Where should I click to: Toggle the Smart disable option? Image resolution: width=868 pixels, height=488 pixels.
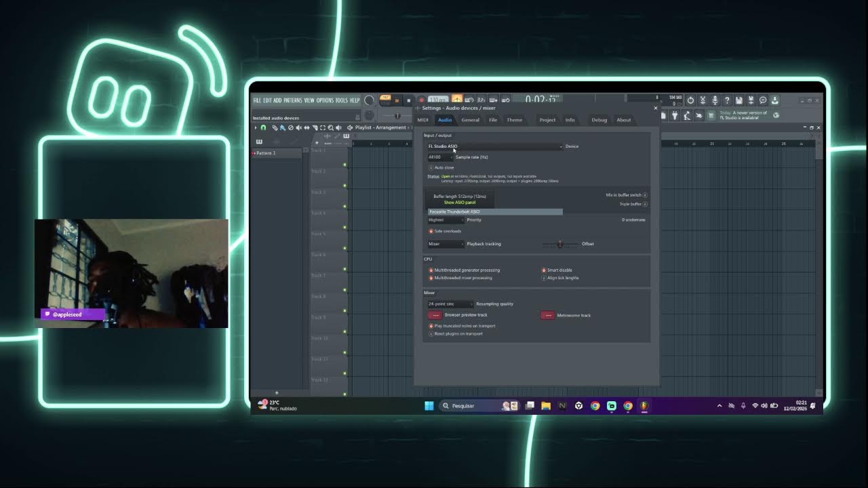click(x=557, y=270)
